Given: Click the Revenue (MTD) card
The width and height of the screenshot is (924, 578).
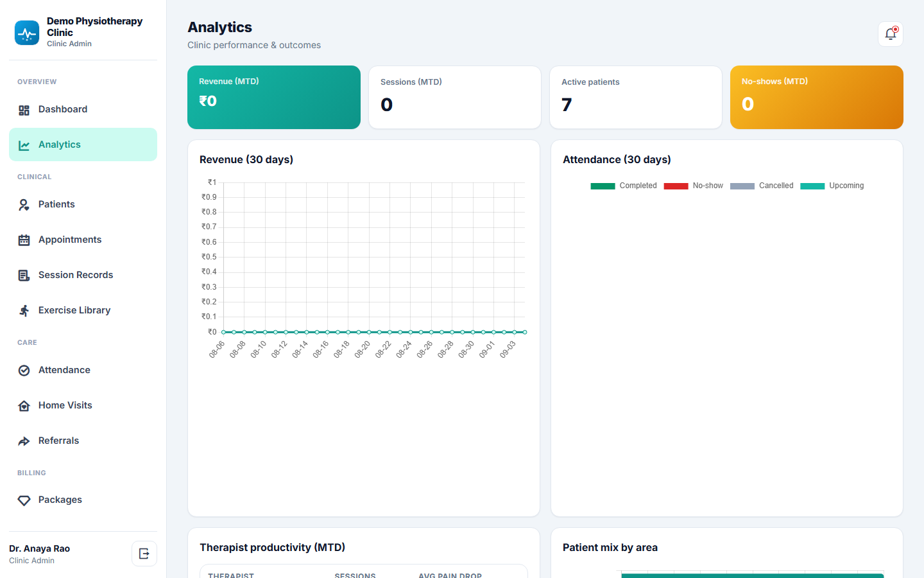Looking at the screenshot, I should click(x=274, y=98).
